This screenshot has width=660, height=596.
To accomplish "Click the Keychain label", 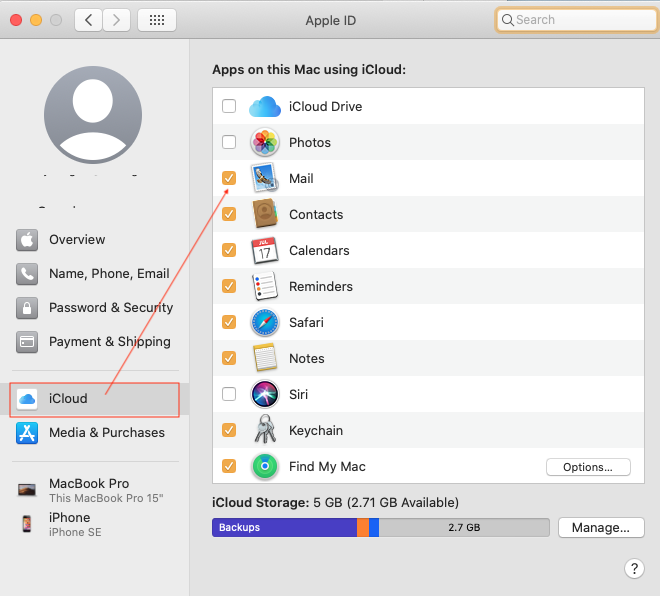I will 316,431.
